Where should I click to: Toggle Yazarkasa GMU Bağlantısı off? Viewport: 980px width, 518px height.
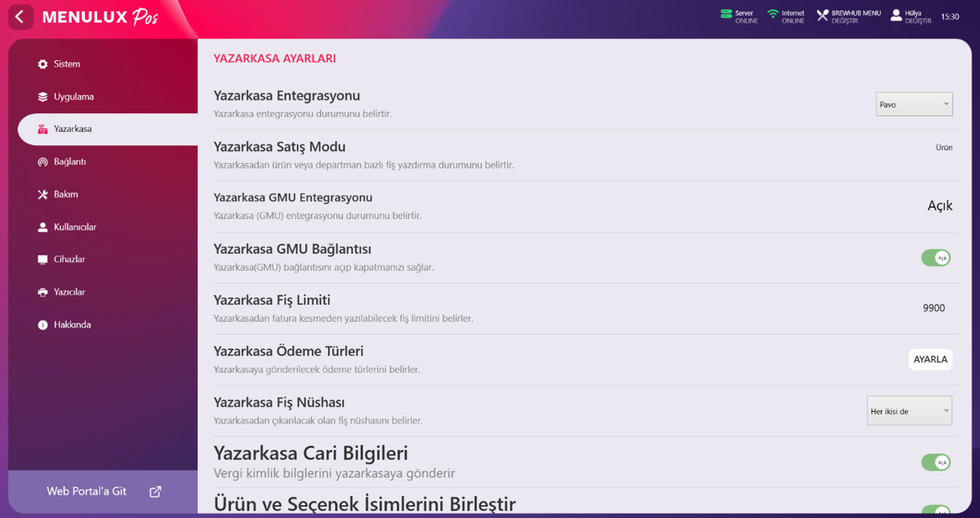pos(935,257)
